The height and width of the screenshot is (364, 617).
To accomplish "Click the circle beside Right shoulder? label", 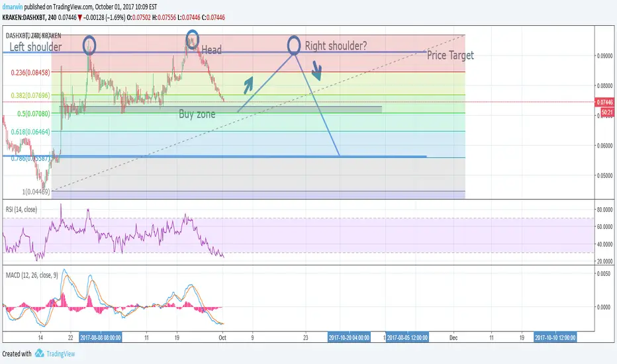I will pyautogui.click(x=294, y=45).
